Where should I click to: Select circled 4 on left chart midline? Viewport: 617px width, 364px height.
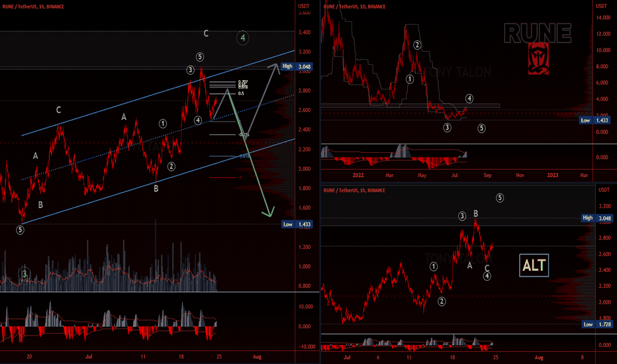[198, 120]
